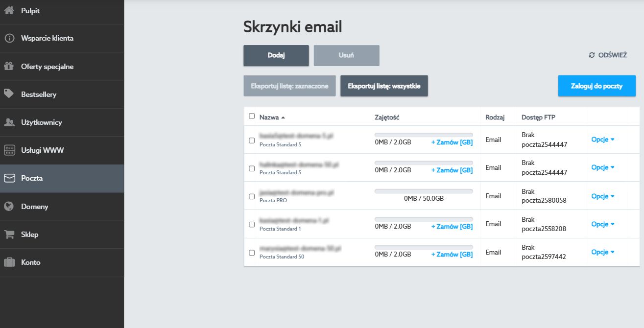The image size is (644, 328).
Task: Open Usługi WWW server icon
Action: click(9, 150)
